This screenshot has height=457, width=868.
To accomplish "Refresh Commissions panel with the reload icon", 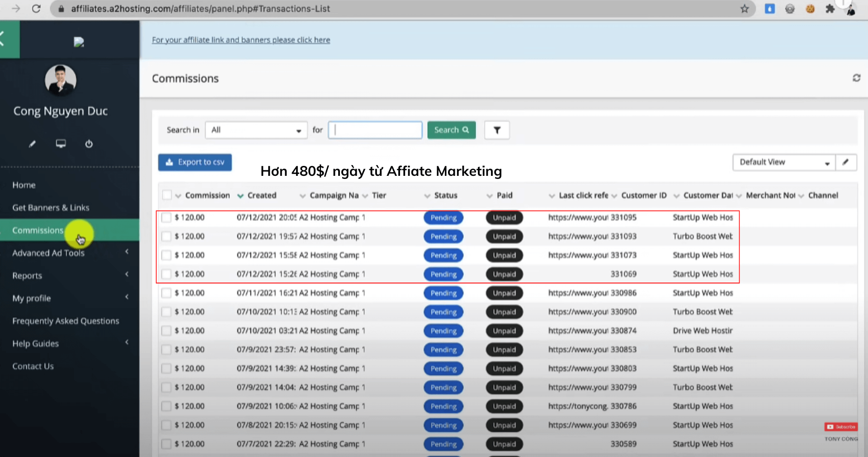I will (x=856, y=78).
